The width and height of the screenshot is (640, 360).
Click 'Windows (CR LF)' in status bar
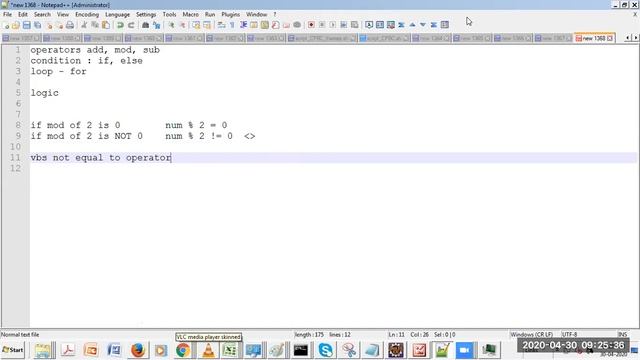click(531, 335)
